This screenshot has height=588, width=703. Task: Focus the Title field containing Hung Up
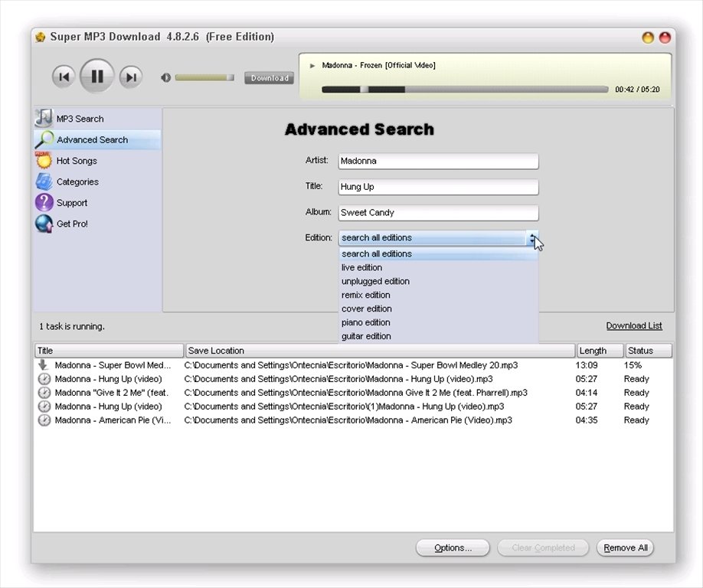point(438,187)
